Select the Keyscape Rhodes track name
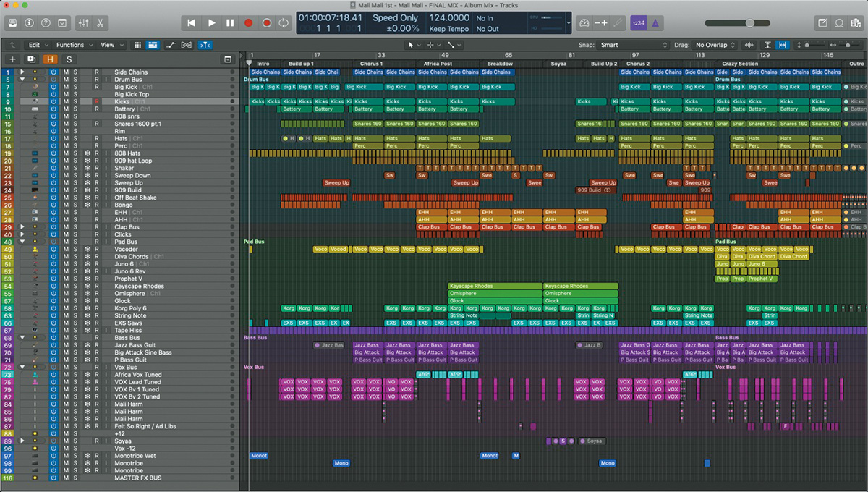Image resolution: width=868 pixels, height=492 pixels. [x=140, y=286]
